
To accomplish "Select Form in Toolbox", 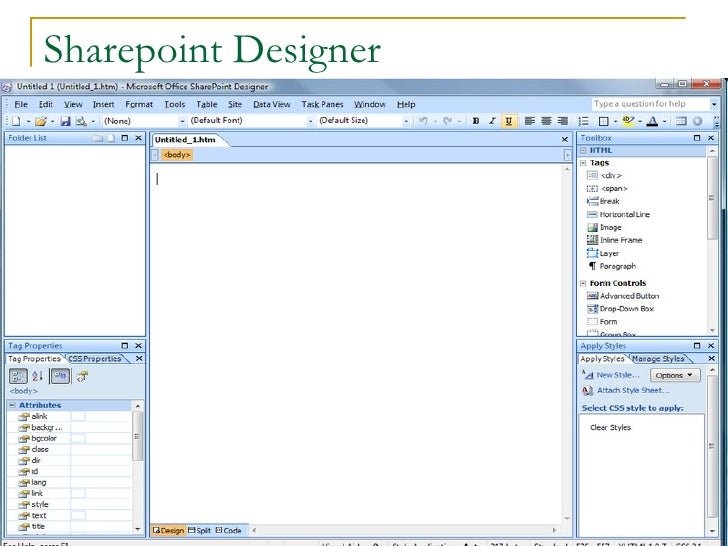I will pyautogui.click(x=602, y=322).
